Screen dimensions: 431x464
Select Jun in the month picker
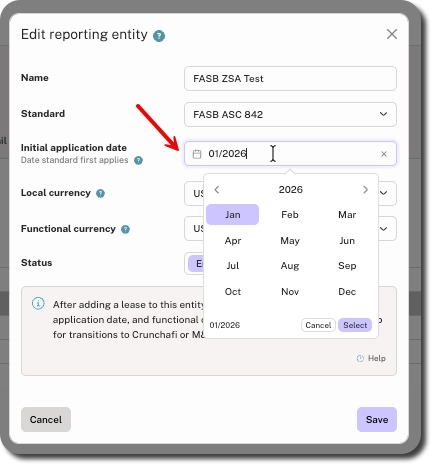tap(347, 240)
